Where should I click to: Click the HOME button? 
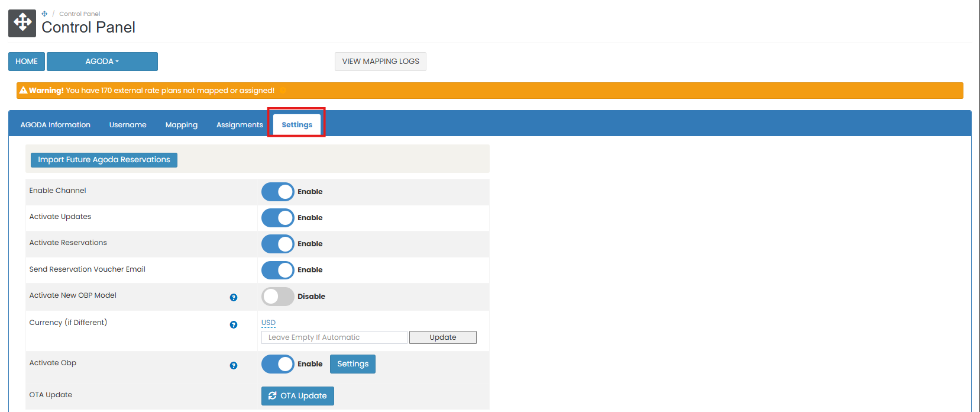pyautogui.click(x=27, y=62)
